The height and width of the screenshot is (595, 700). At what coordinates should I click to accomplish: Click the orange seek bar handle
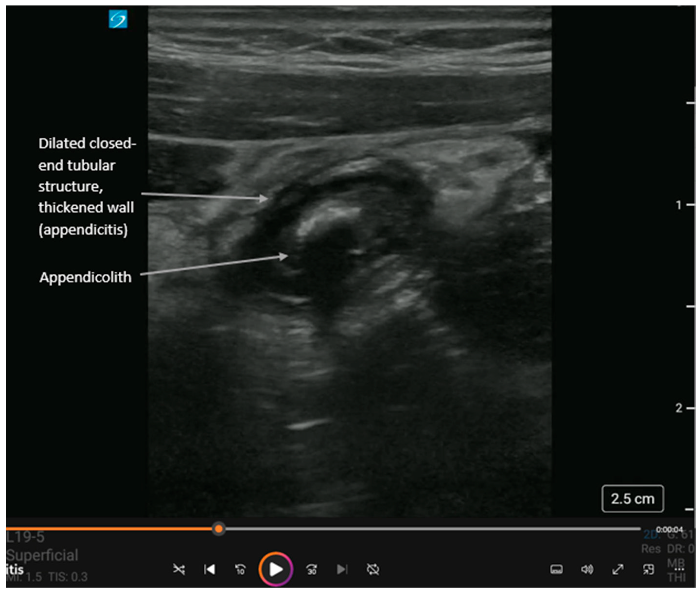pos(219,529)
